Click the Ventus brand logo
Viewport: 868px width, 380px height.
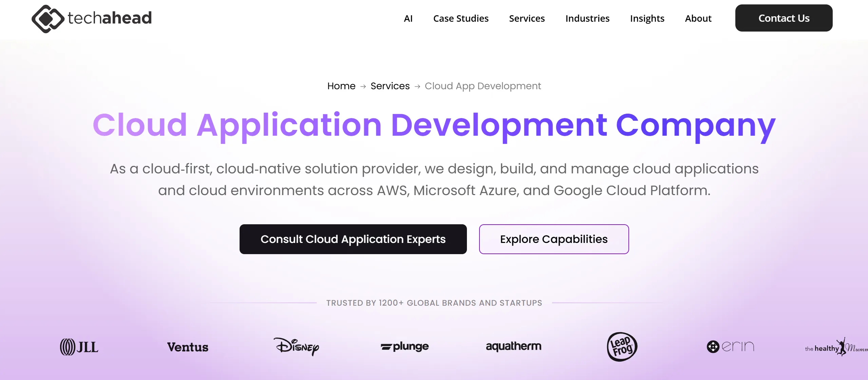(188, 347)
